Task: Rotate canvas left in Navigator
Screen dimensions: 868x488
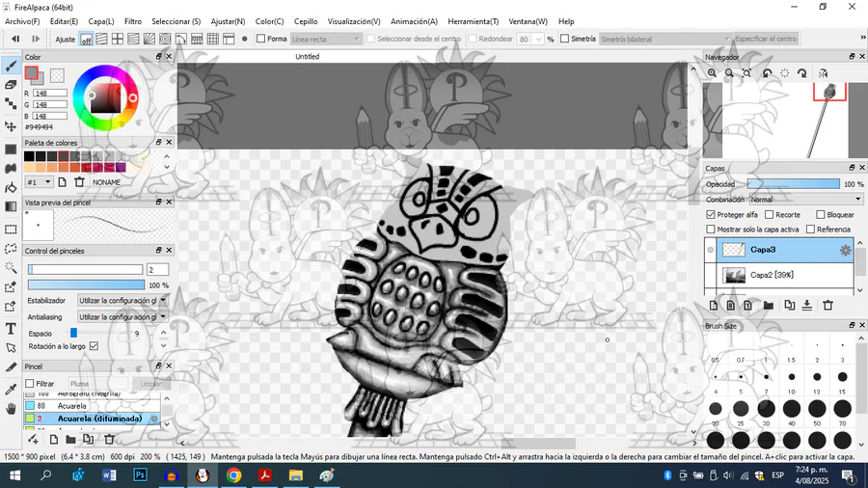Action: [x=768, y=73]
